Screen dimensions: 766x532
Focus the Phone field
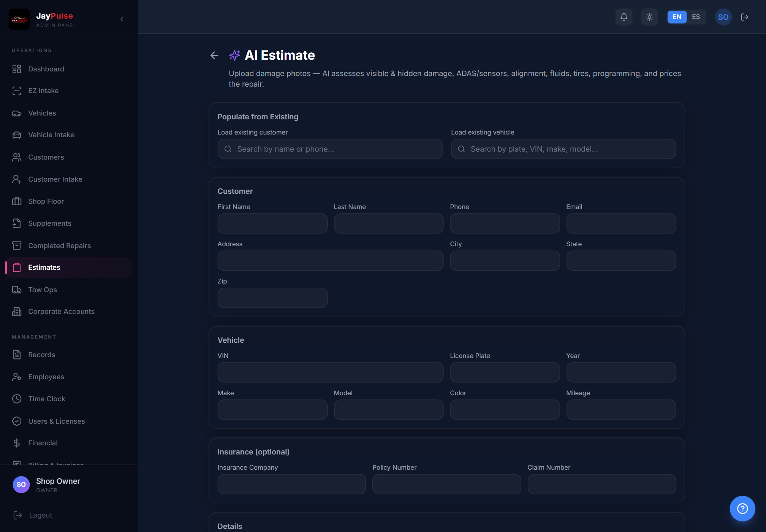pos(505,223)
